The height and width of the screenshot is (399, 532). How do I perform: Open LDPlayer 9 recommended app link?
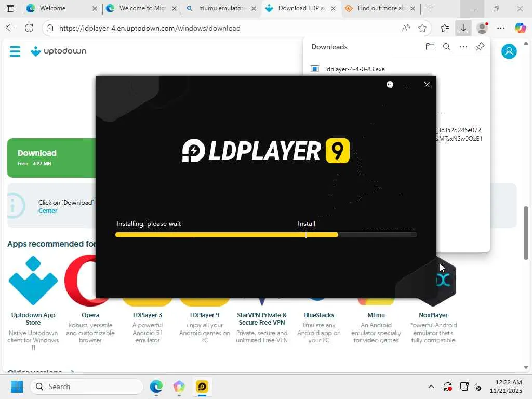click(204, 315)
